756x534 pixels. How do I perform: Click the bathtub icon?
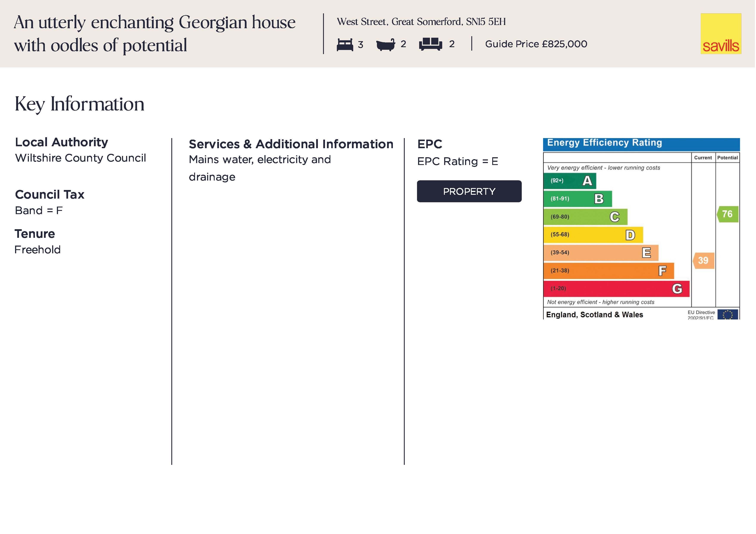(x=386, y=44)
